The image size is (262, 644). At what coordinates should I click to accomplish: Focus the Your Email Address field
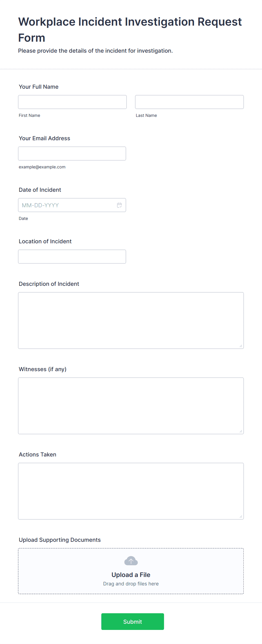pyautogui.click(x=72, y=153)
